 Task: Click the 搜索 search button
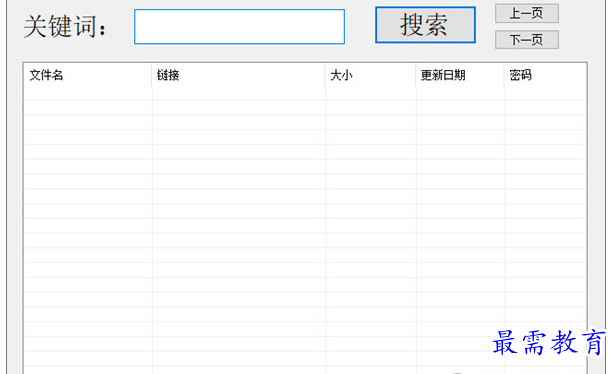pos(425,25)
